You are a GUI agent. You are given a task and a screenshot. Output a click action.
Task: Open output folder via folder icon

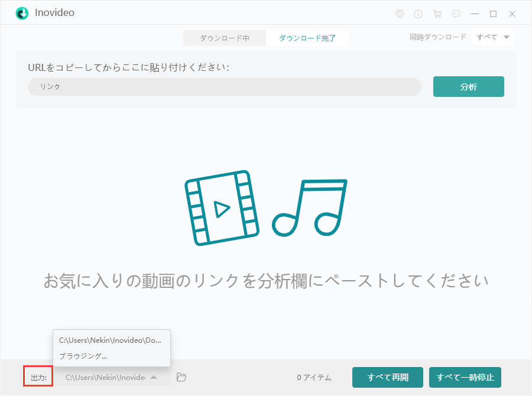click(181, 377)
